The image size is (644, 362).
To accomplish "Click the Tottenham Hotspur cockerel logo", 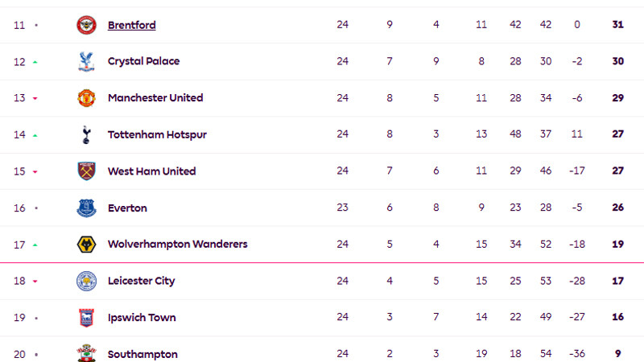I will pos(86,134).
